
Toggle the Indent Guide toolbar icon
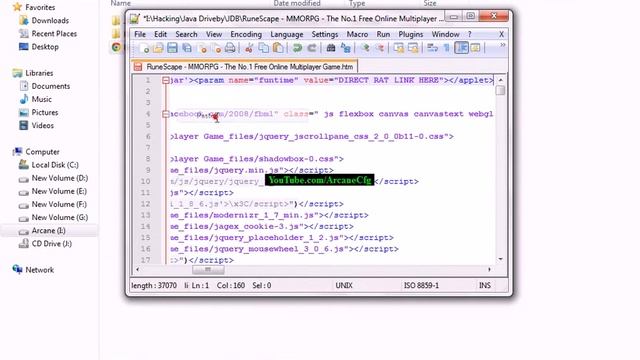click(462, 48)
